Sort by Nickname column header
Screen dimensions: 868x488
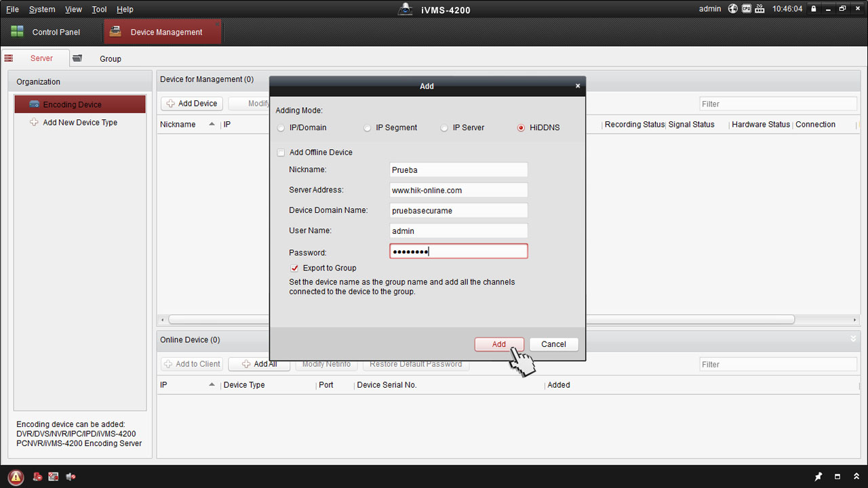(178, 125)
